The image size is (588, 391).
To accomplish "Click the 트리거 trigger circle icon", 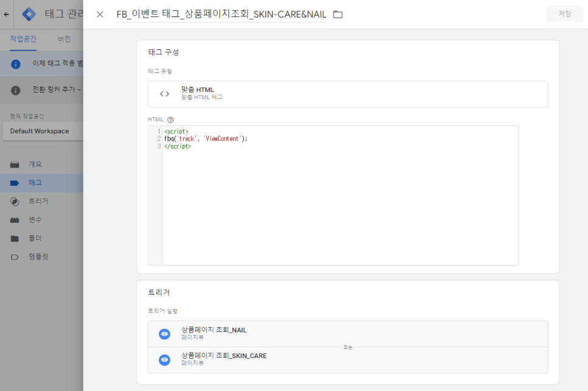I will 15,202.
